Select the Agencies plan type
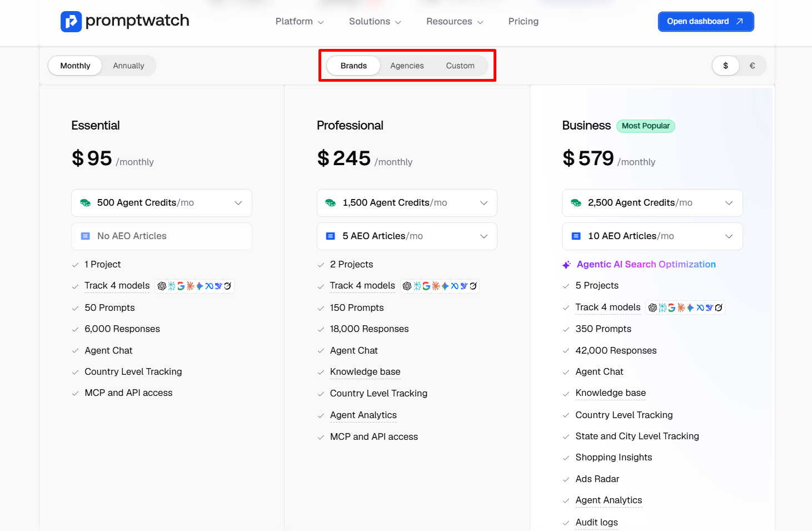 407,66
